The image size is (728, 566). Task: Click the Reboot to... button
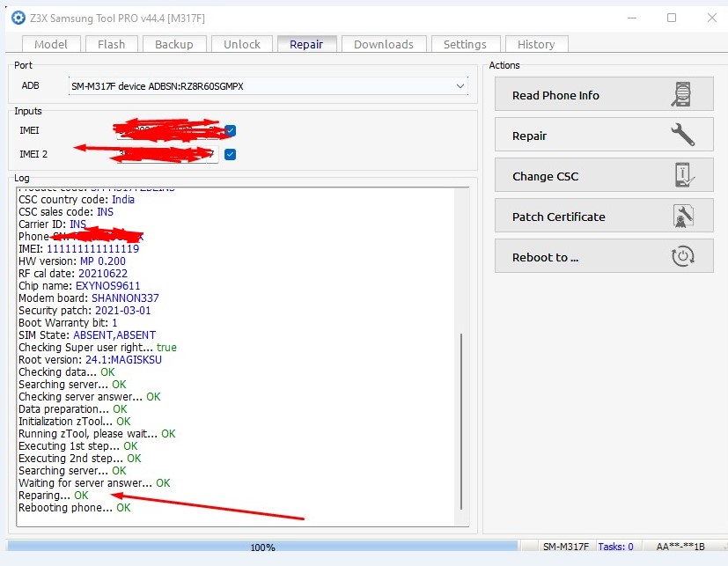tap(604, 256)
